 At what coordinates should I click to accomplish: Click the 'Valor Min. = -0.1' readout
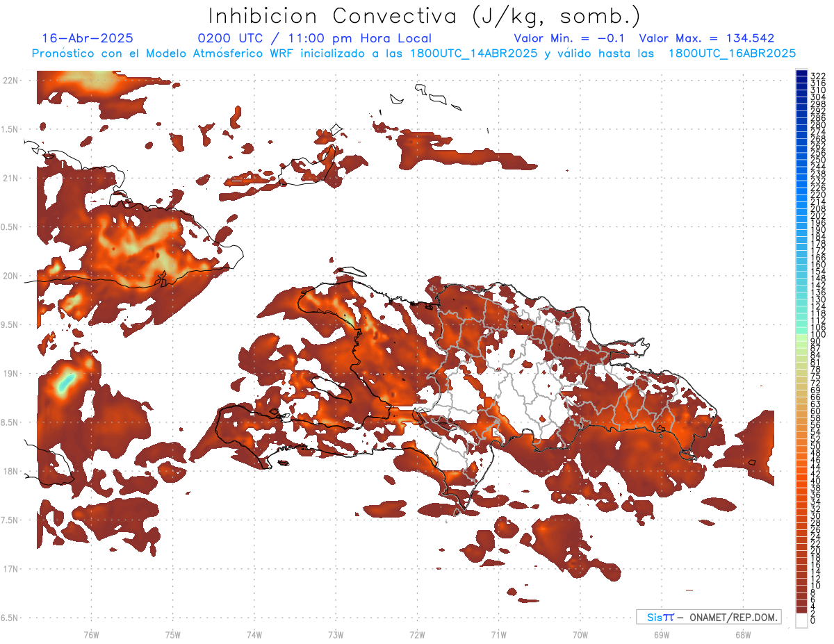coord(570,38)
